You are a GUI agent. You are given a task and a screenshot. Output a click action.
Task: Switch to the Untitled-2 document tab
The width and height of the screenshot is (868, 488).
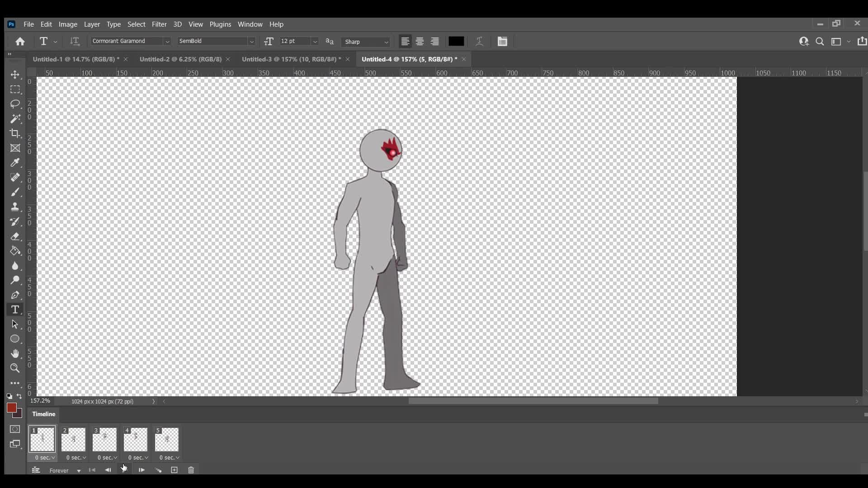tap(180, 59)
